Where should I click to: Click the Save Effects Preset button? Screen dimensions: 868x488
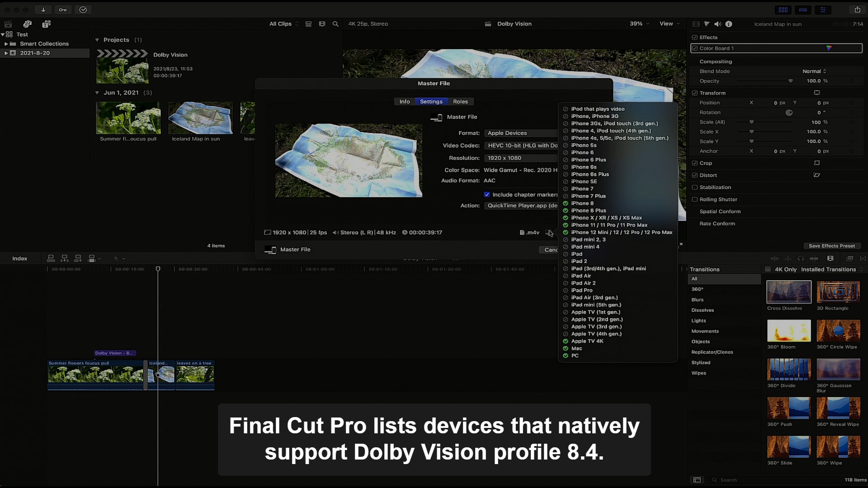pos(831,246)
